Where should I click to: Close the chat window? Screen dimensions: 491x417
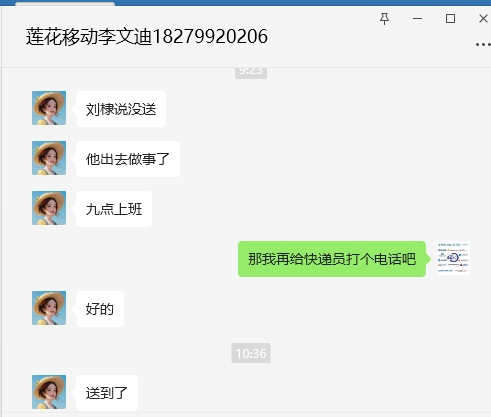click(483, 19)
